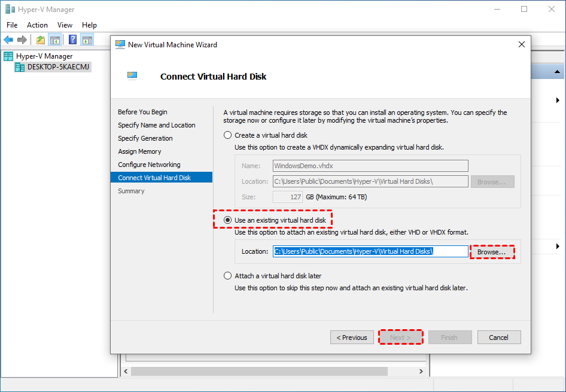Select Connect Virtual Hard Disk step

(x=162, y=178)
